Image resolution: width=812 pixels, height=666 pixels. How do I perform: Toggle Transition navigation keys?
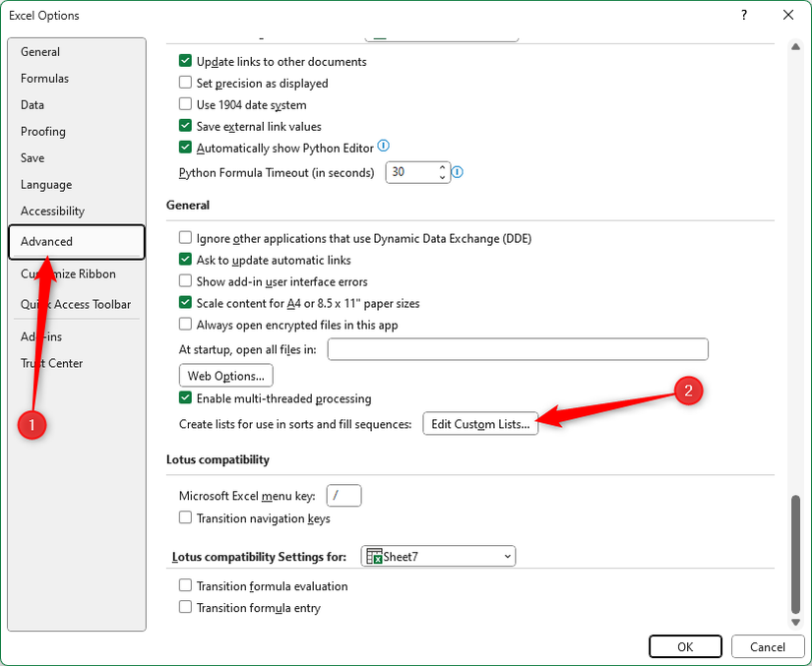point(185,518)
